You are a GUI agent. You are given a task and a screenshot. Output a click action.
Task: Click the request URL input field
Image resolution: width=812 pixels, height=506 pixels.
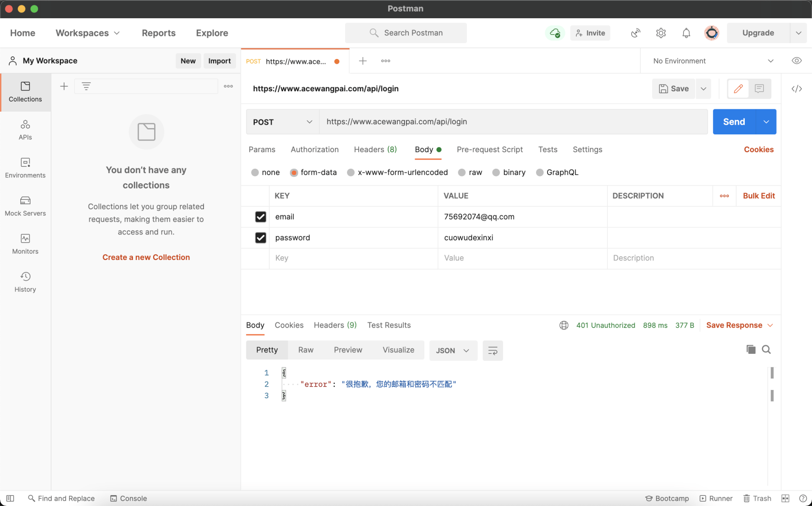pos(513,122)
